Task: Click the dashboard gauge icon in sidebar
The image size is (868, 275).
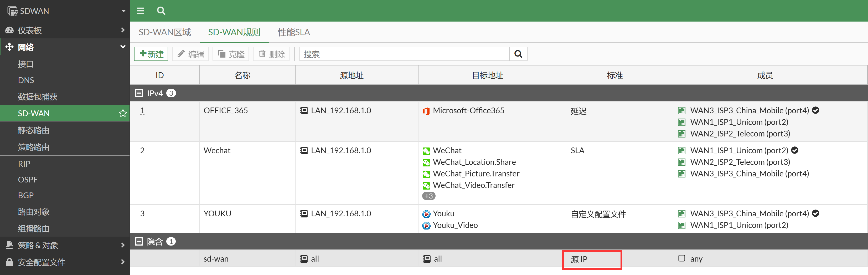Action: coord(9,30)
